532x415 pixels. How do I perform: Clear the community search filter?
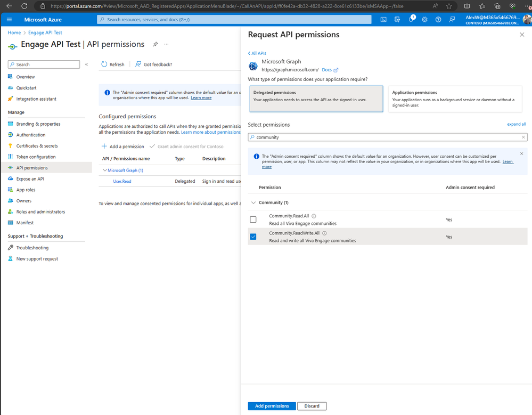(x=523, y=137)
